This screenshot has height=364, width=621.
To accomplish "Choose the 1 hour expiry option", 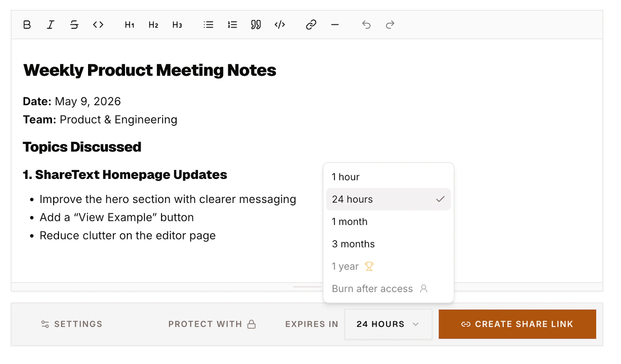I will tap(388, 177).
